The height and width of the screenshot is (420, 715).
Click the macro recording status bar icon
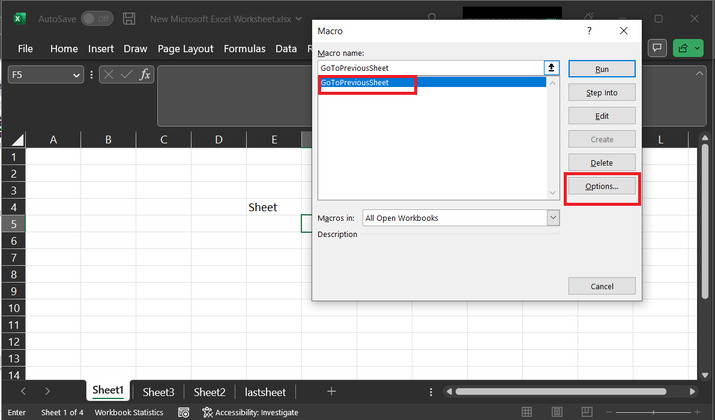[184, 412]
